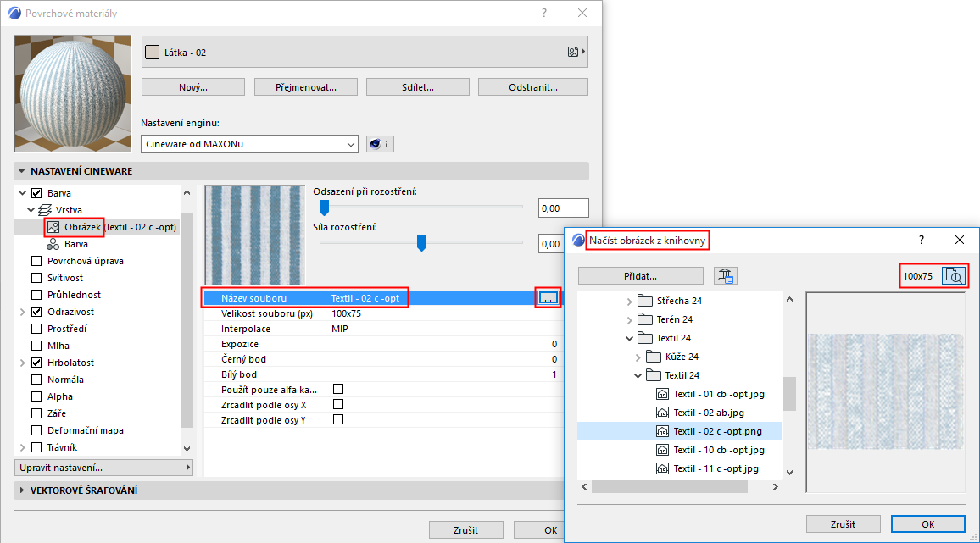Click the Terén 24 folder icon
The image size is (980, 543).
click(645, 319)
